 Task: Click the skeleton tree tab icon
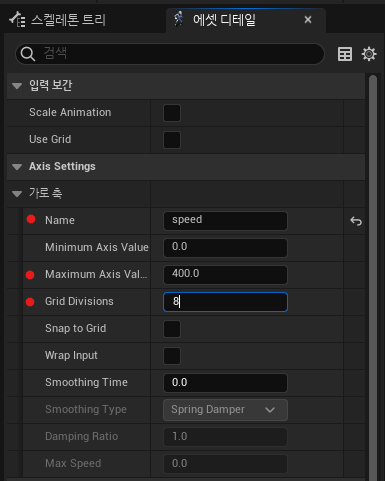pos(17,19)
